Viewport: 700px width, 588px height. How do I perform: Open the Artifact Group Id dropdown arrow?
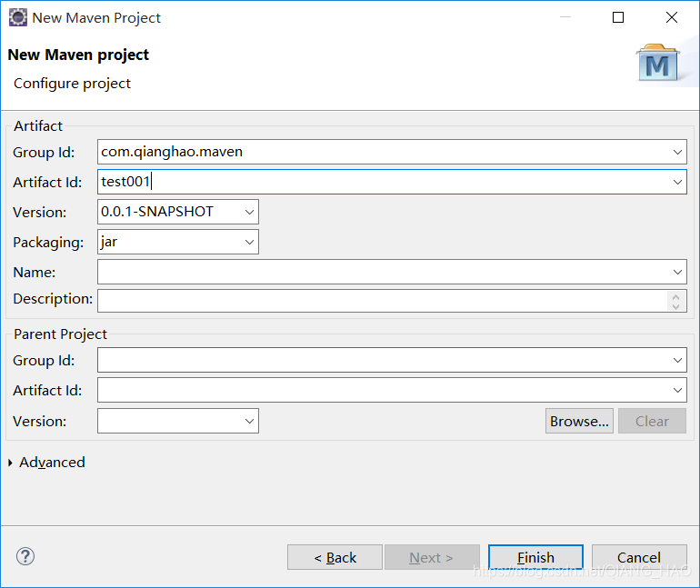point(677,152)
